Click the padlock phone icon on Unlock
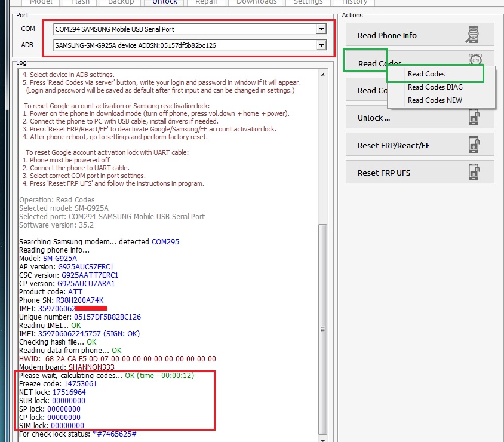 (474, 117)
